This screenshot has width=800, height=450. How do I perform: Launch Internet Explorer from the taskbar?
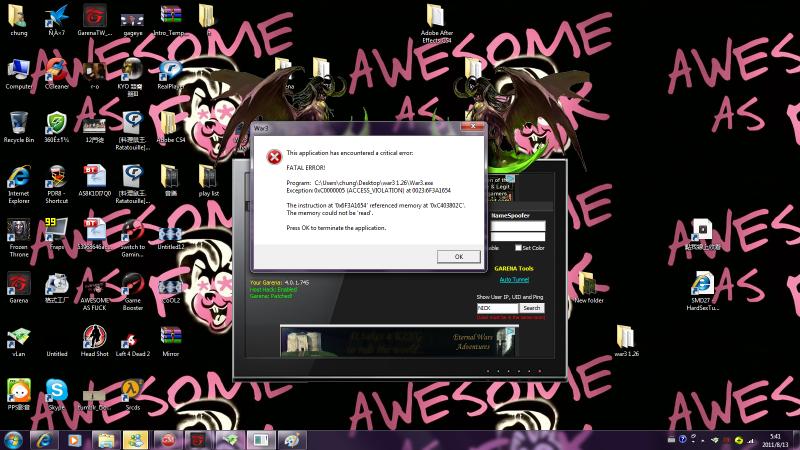point(44,440)
